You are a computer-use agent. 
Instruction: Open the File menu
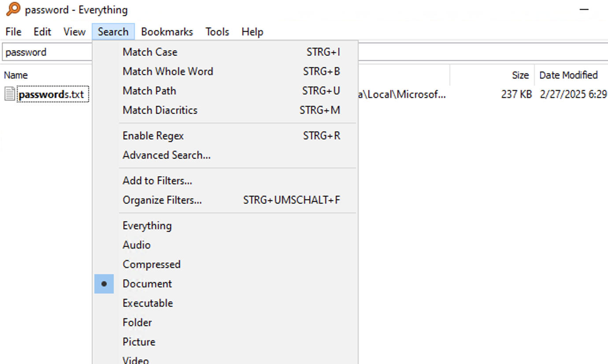click(x=14, y=32)
